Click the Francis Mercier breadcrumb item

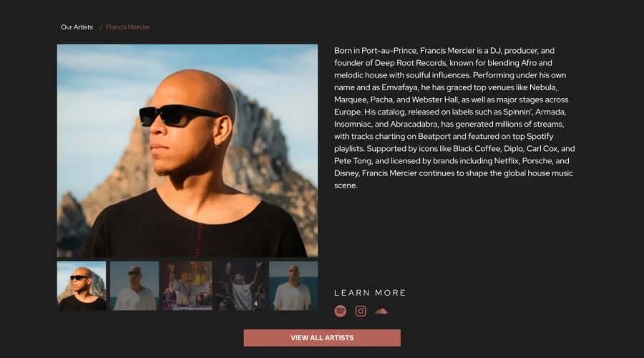128,27
